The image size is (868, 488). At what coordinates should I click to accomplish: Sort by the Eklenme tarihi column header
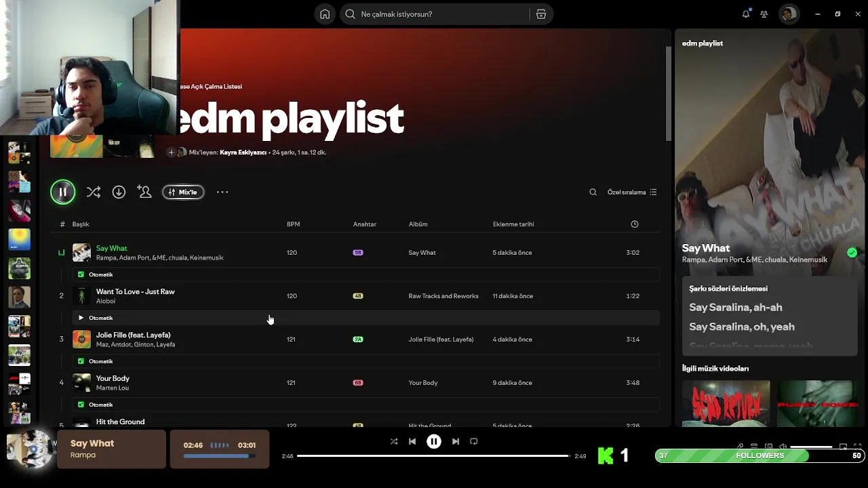(x=513, y=224)
